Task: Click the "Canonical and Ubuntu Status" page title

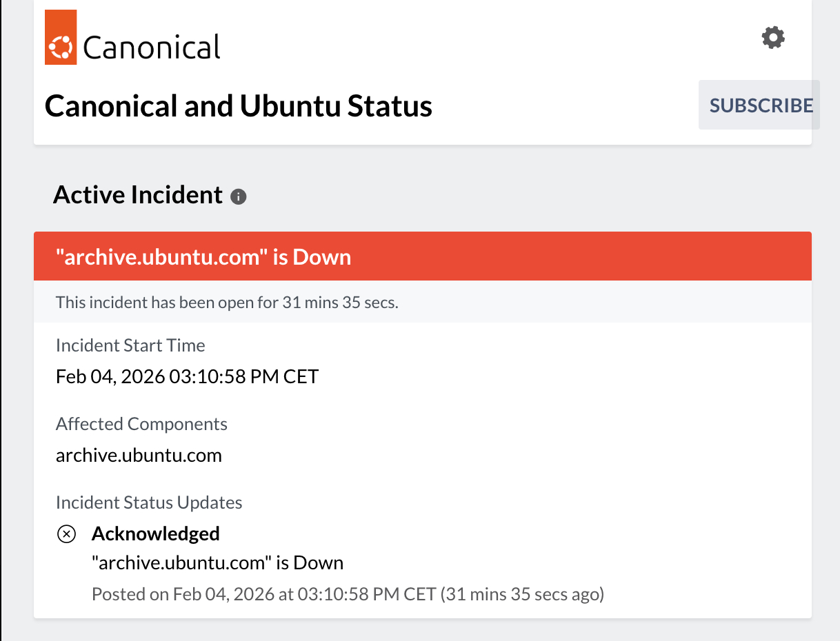Action: pyautogui.click(x=238, y=106)
